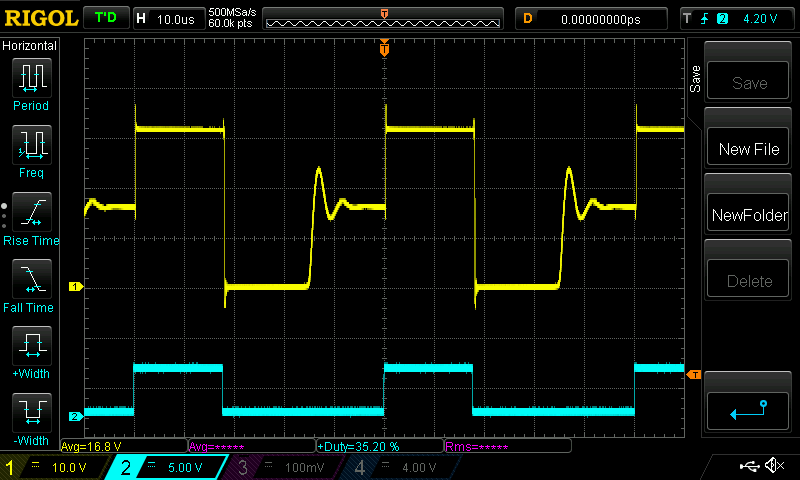
Task: Select the Freq measurement icon
Action: 30,146
